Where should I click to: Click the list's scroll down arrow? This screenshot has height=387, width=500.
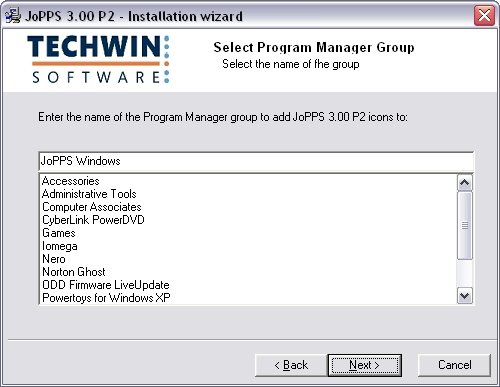click(465, 296)
